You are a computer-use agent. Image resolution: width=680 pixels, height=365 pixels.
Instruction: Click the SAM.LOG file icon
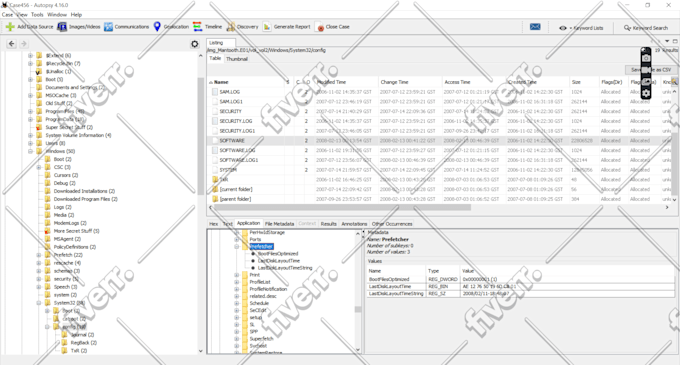215,92
